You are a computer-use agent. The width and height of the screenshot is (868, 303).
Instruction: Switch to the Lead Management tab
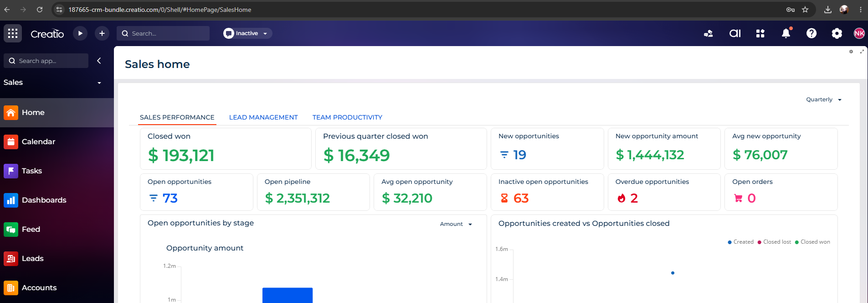263,117
